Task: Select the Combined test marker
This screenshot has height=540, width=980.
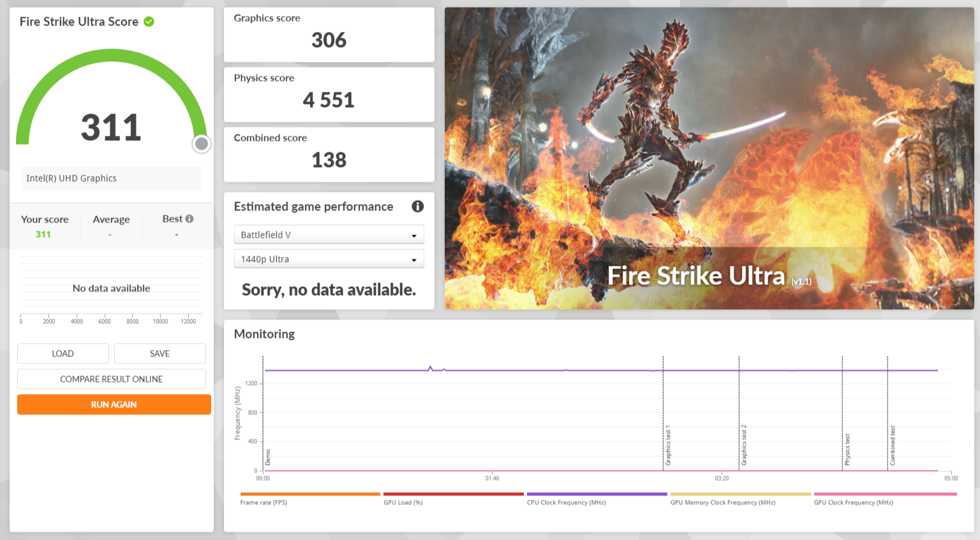Action: point(893,445)
